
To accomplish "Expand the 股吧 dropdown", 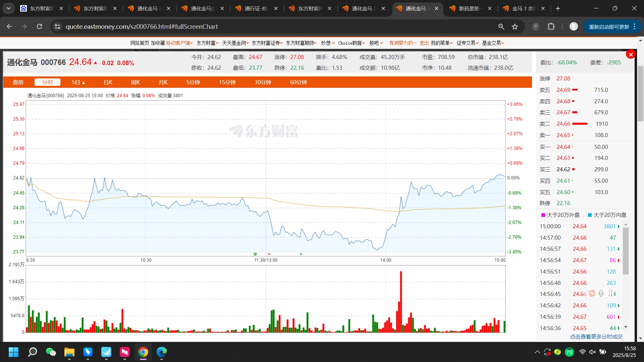I will (x=376, y=43).
